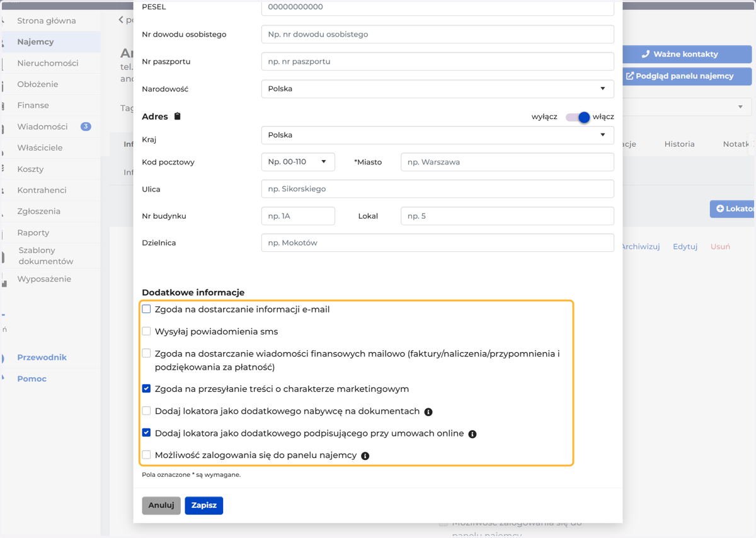This screenshot has width=756, height=538.
Task: Focus the PESEL input field
Action: 437,8
